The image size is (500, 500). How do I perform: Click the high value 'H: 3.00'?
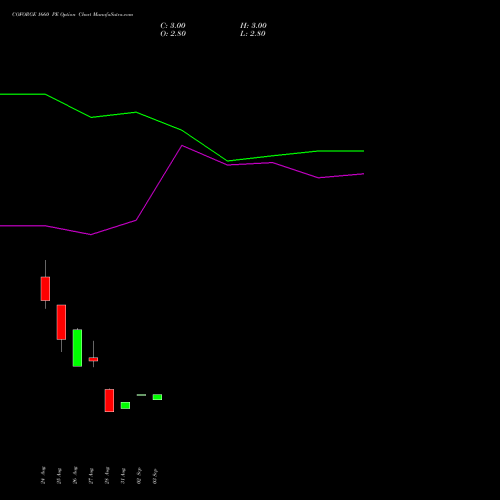pos(253,26)
